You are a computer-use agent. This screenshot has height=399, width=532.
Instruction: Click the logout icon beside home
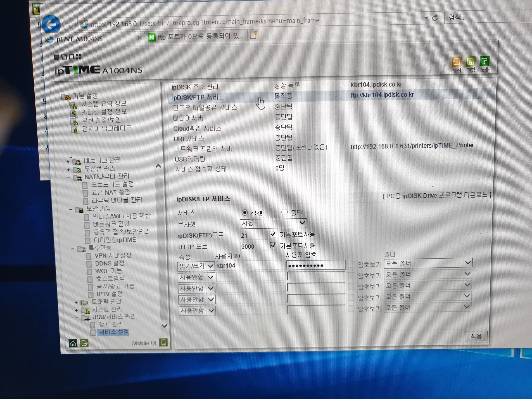84,343
